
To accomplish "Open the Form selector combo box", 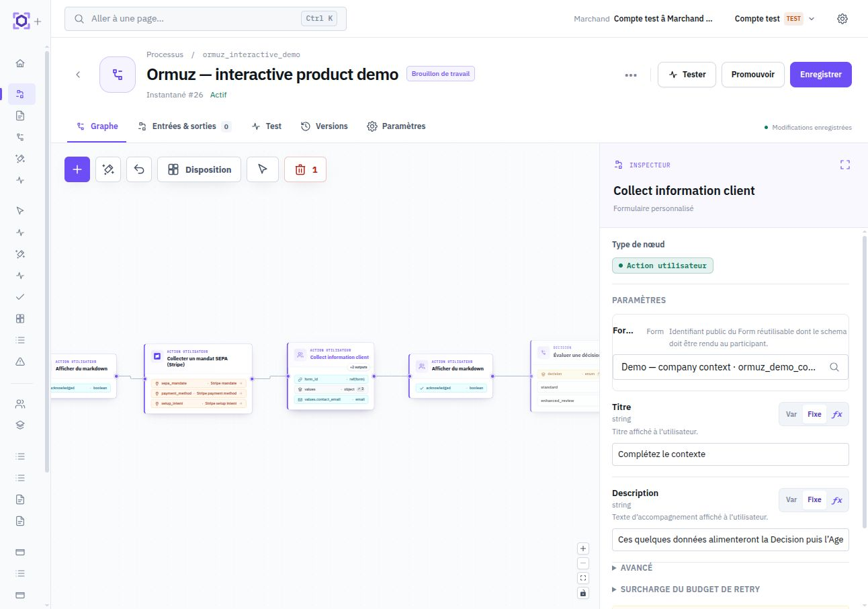I will coord(730,367).
